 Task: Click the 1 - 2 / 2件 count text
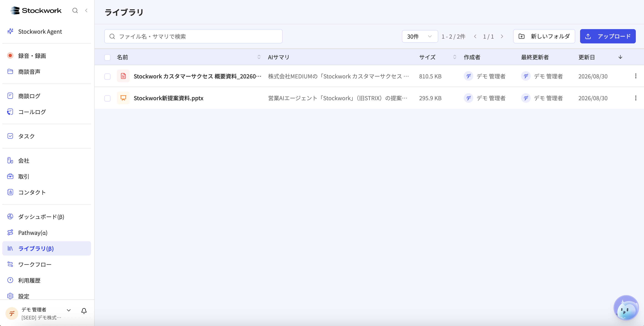tap(454, 36)
